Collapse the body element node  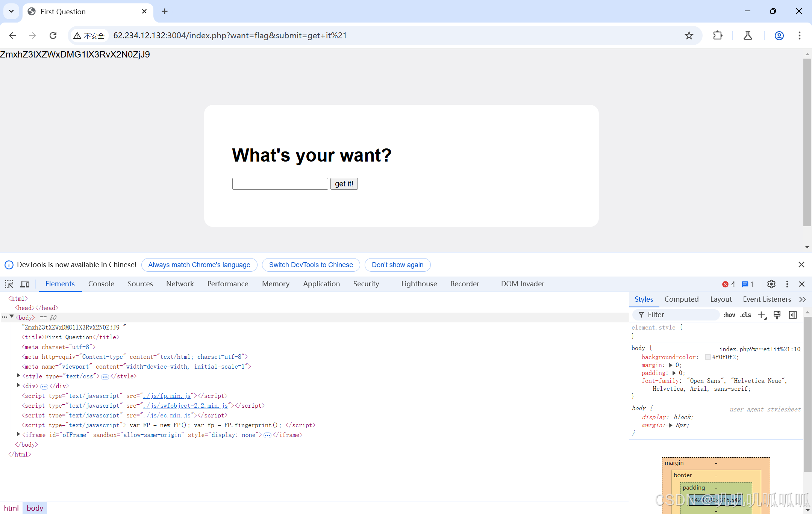point(12,317)
